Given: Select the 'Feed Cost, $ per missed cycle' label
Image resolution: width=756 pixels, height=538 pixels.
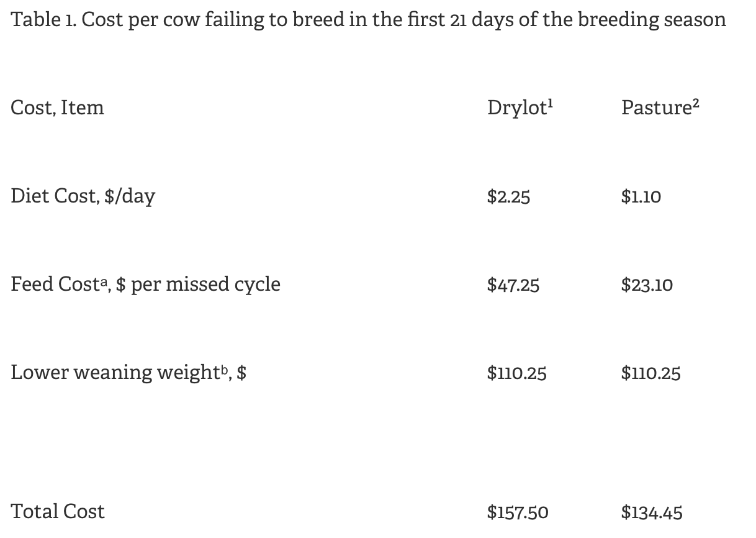Looking at the screenshot, I should click(x=145, y=285).
